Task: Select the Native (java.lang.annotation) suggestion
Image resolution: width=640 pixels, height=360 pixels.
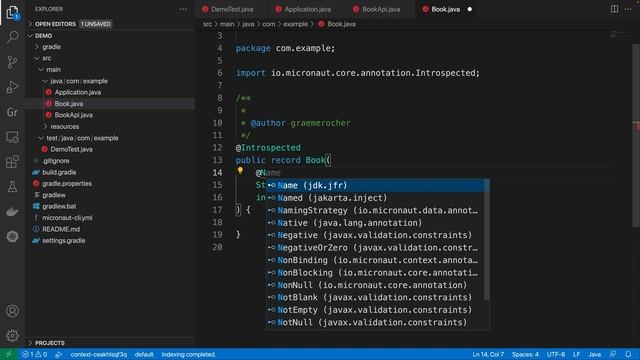Action: click(376, 223)
